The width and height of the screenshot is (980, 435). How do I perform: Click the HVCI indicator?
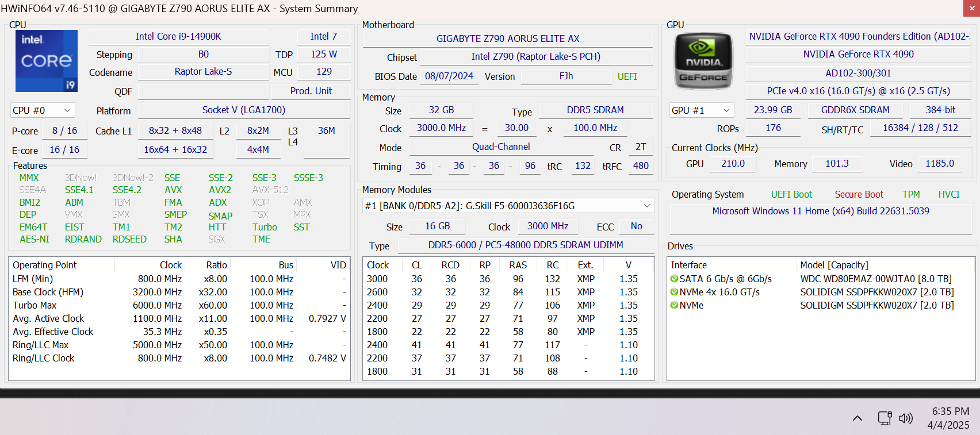click(x=949, y=194)
